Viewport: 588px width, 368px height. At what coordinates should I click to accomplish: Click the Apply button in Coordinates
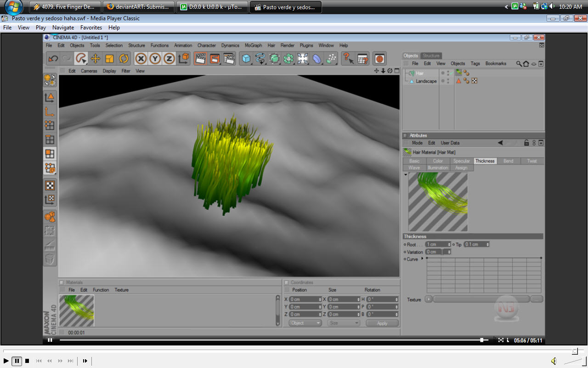382,323
